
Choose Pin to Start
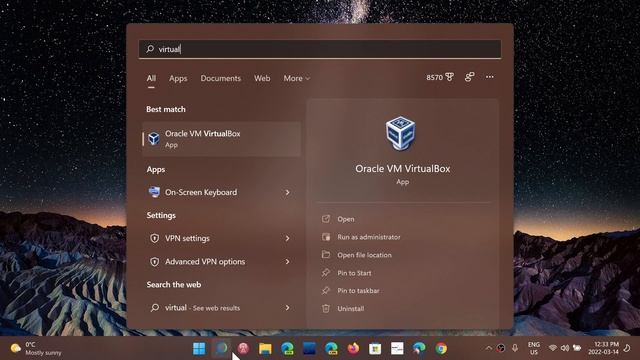[354, 273]
